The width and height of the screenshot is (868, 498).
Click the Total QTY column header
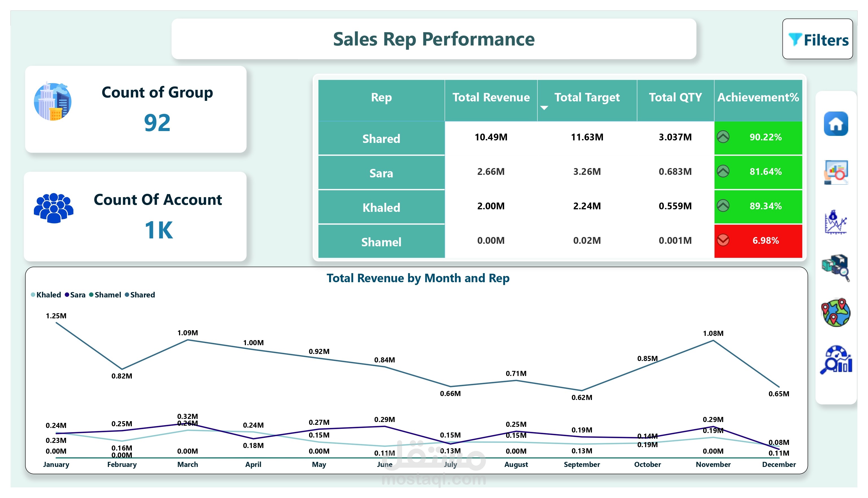[675, 97]
